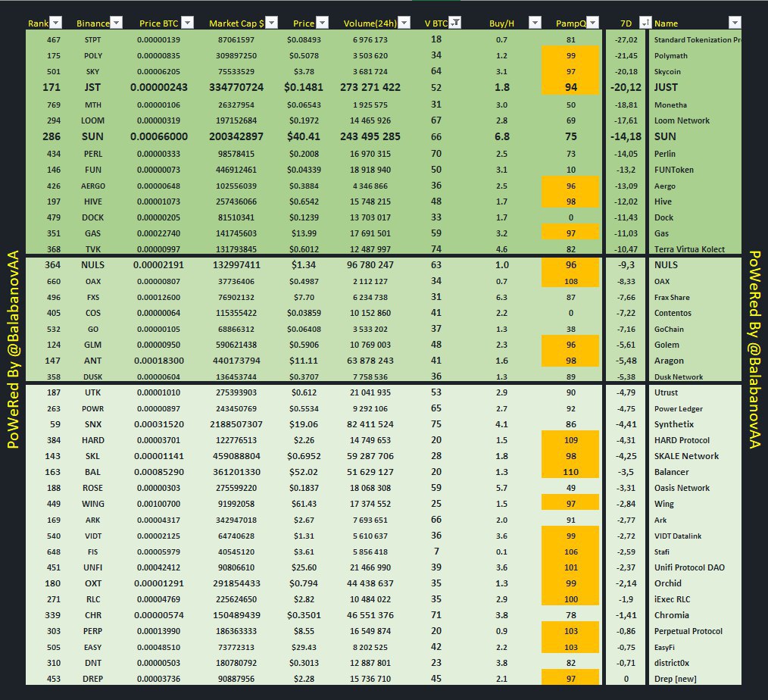Select the POLY ticker cell
768x700 pixels.
click(92, 56)
